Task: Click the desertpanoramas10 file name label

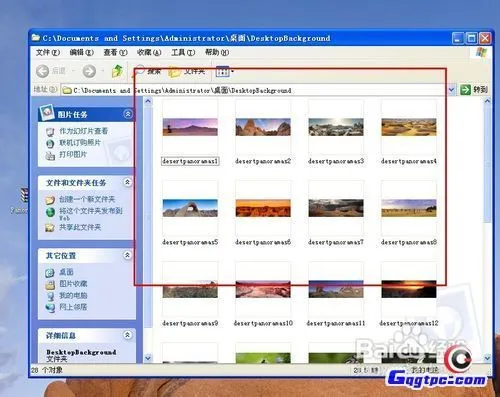Action: point(263,323)
